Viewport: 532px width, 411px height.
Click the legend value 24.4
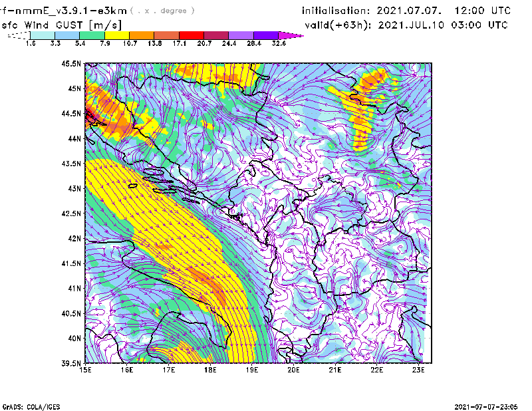(229, 43)
